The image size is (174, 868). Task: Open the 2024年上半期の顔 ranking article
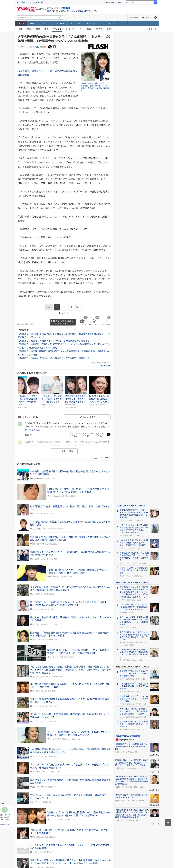(70, 716)
